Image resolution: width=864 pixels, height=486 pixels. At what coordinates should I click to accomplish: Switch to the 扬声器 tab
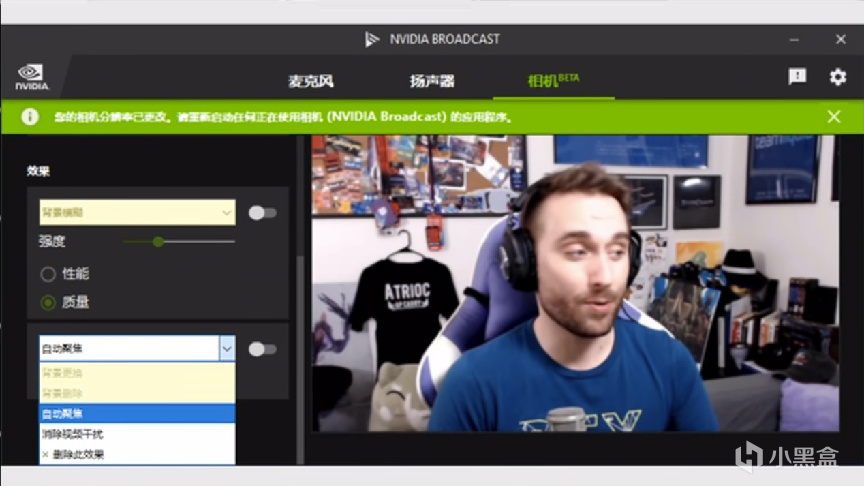pyautogui.click(x=432, y=81)
